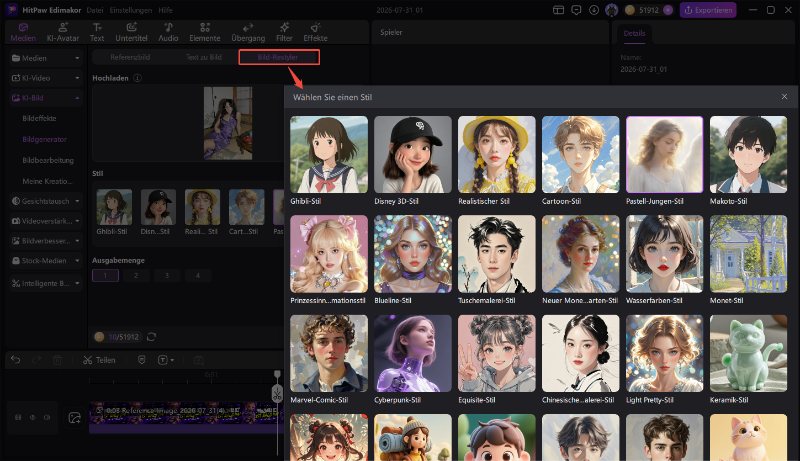Select output quantity 4

[x=197, y=275]
